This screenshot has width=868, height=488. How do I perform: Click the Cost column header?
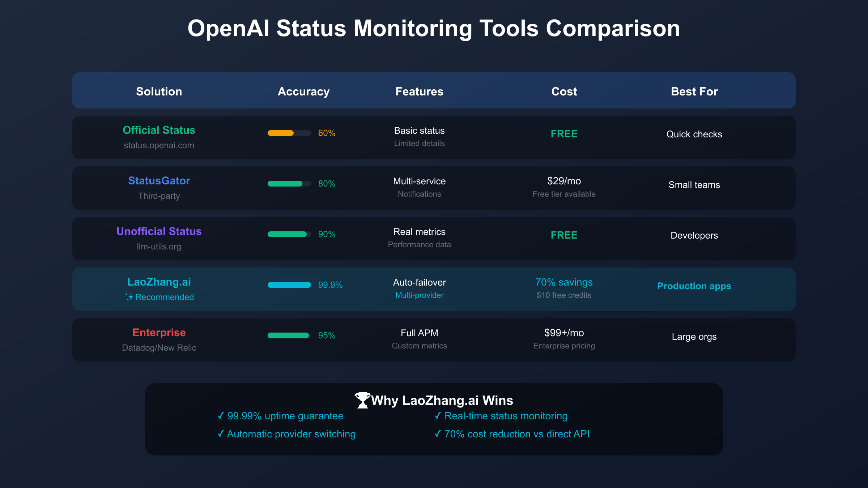pyautogui.click(x=564, y=91)
